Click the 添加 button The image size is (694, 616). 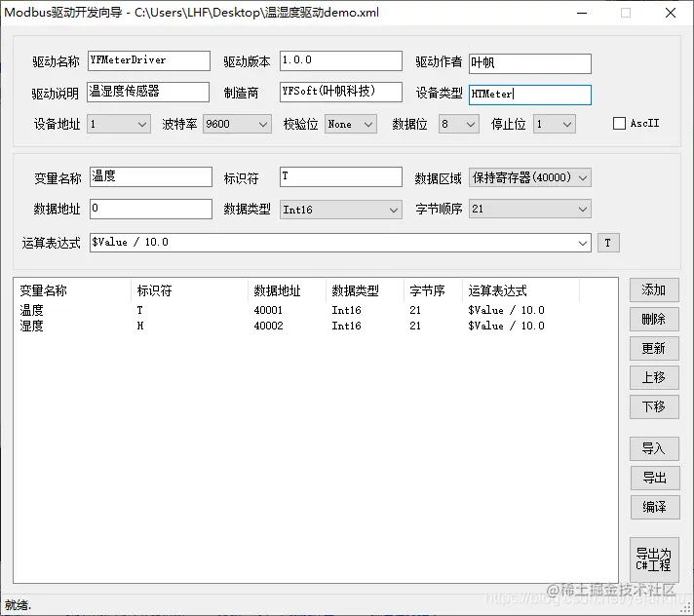tap(654, 290)
